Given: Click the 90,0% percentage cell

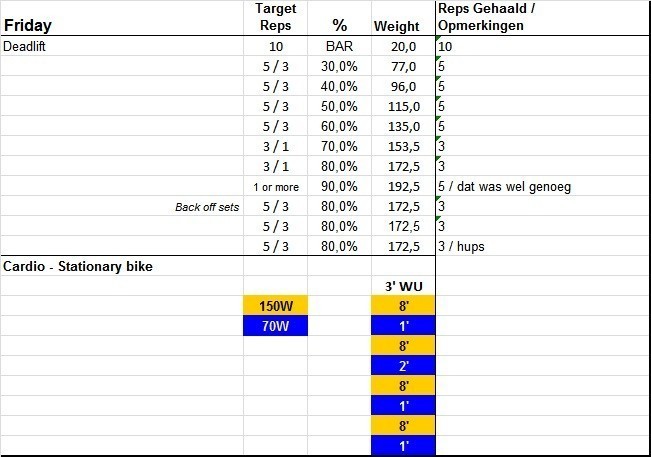Looking at the screenshot, I should (339, 186).
